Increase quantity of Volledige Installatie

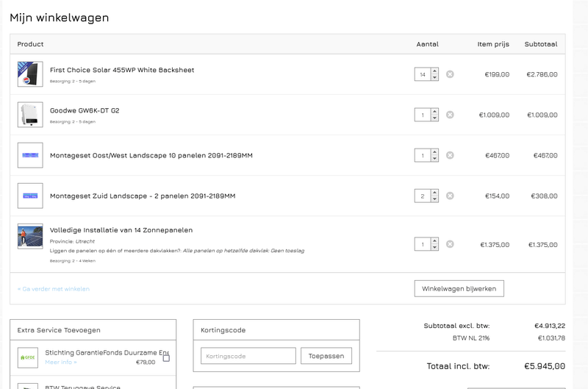point(434,241)
